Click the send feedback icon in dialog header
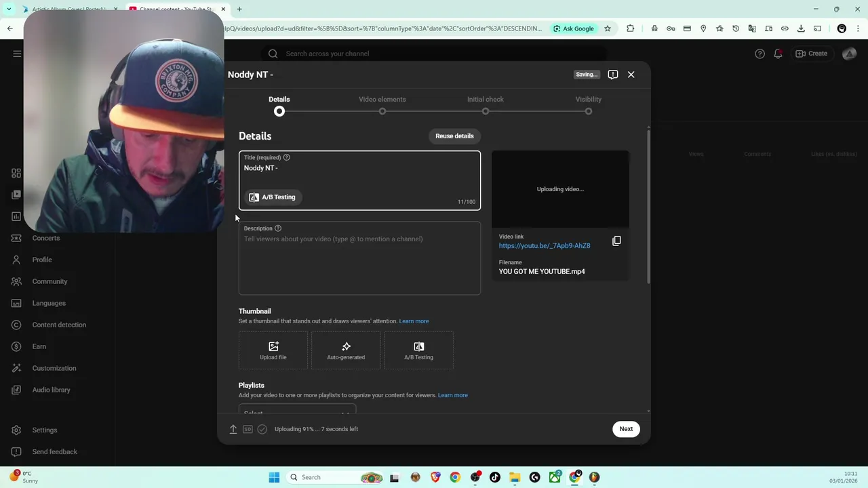 613,75
